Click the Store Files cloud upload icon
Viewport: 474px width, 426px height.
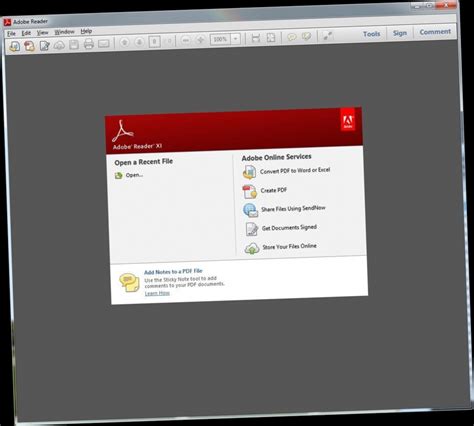point(252,249)
